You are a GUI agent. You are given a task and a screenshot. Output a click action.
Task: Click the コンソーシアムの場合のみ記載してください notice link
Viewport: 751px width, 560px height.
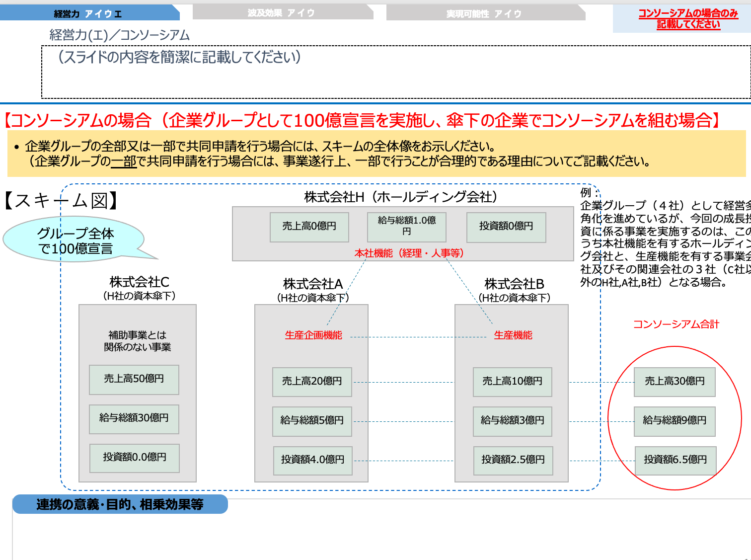(688, 15)
